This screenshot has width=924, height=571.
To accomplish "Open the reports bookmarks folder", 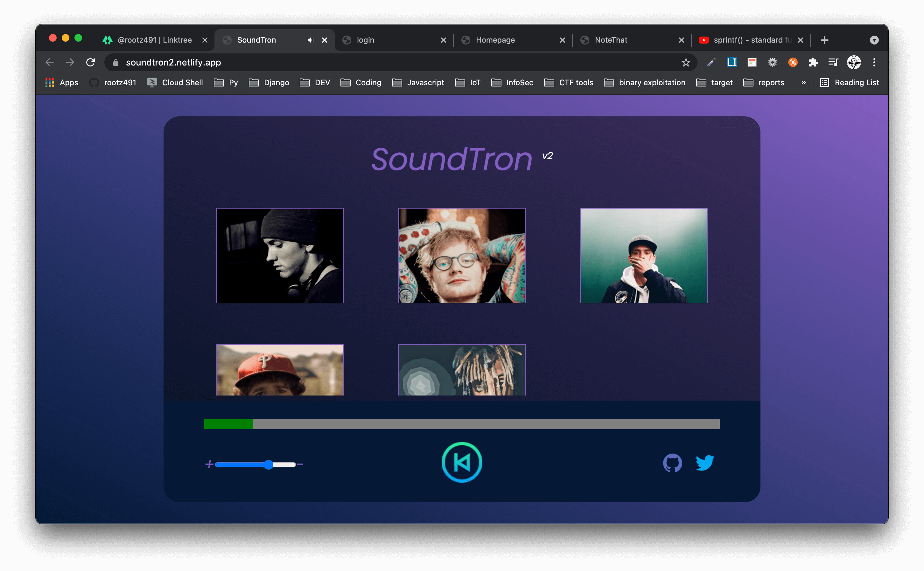I will click(x=763, y=82).
